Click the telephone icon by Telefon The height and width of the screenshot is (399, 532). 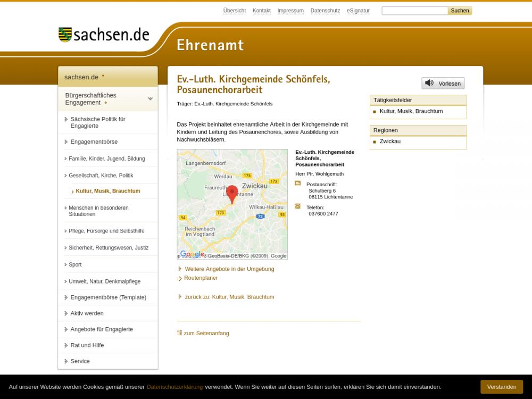(298, 206)
